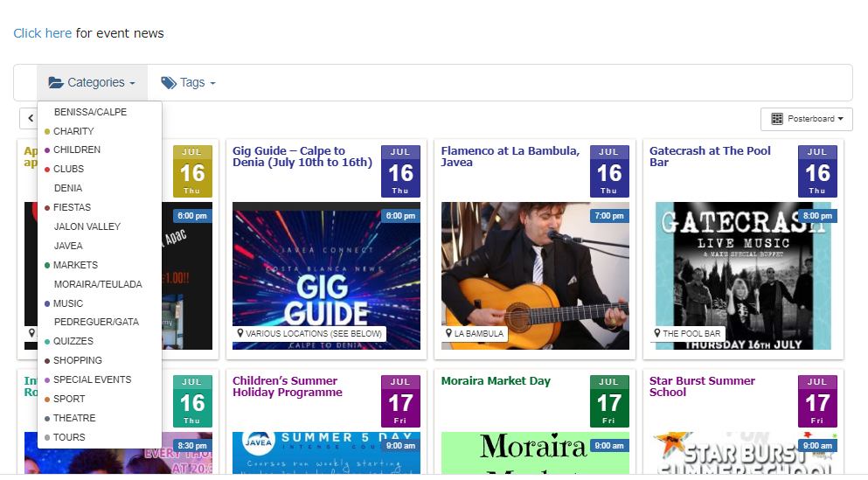Click the 7:00 pm time label on Flamenco
The height and width of the screenshot is (480, 868).
[609, 216]
